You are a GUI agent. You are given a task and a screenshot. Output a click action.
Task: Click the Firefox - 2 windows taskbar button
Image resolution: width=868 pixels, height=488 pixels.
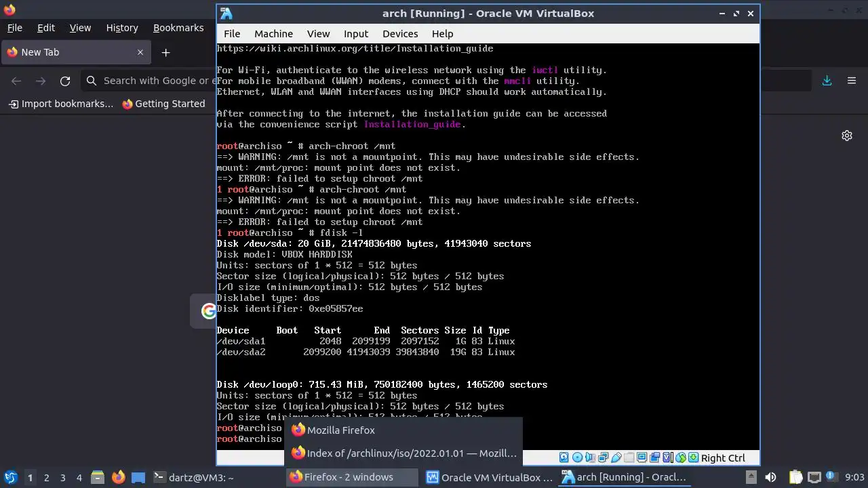tap(353, 477)
